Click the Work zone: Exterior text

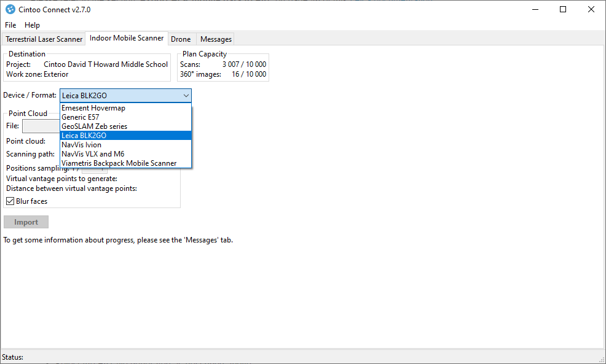[x=37, y=74]
